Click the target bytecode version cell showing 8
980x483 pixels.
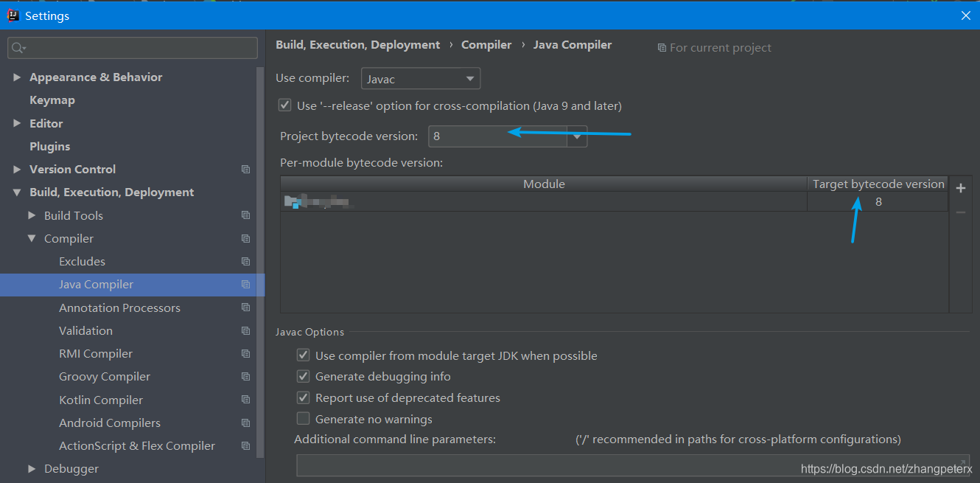878,202
